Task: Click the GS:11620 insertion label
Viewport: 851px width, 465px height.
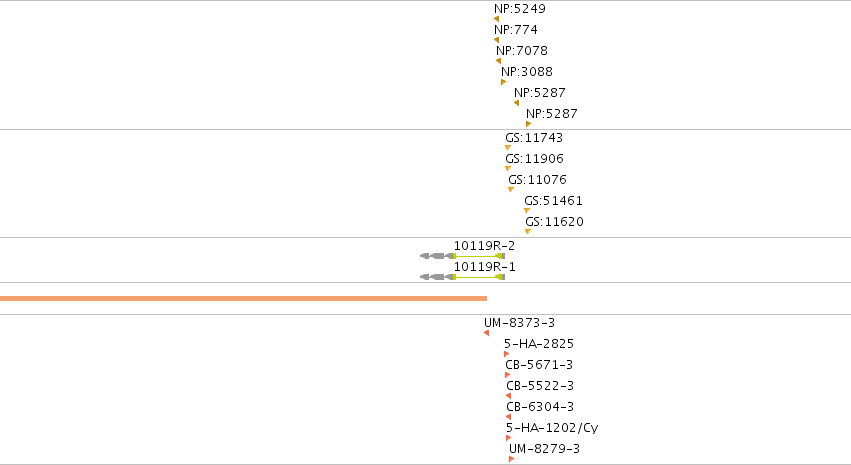Action: point(554,222)
